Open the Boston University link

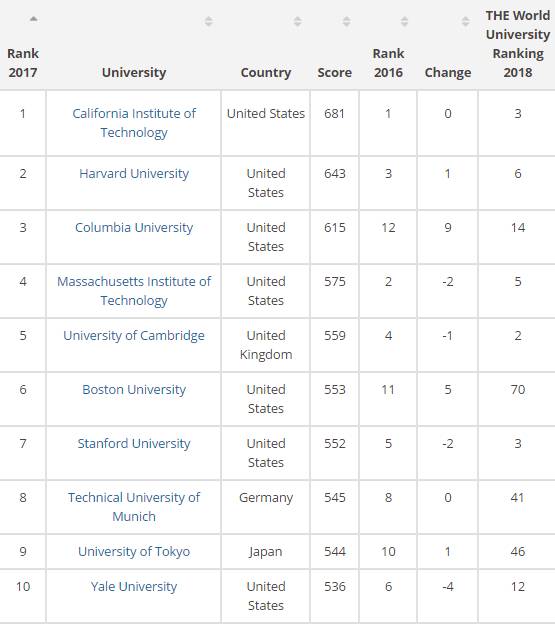click(x=134, y=390)
